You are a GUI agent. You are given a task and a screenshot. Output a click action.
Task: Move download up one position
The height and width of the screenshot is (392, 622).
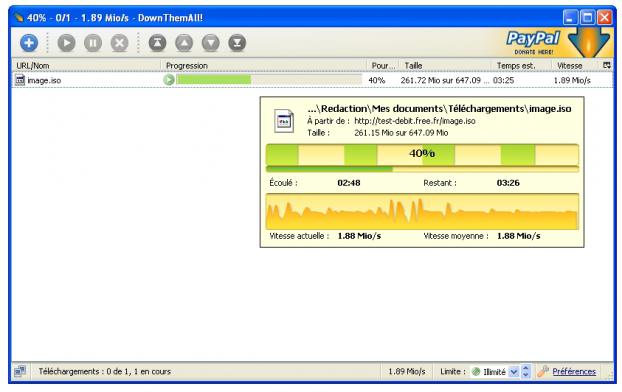click(x=184, y=42)
